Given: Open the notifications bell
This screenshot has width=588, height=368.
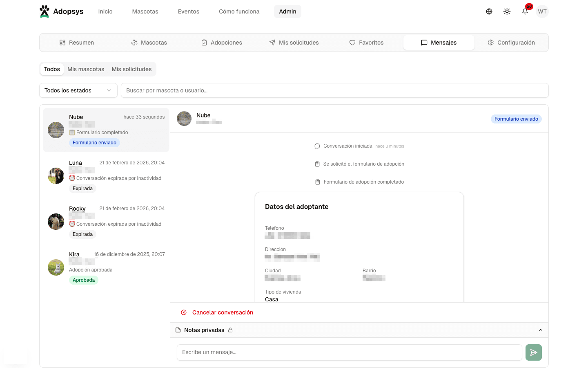Looking at the screenshot, I should pyautogui.click(x=525, y=11).
